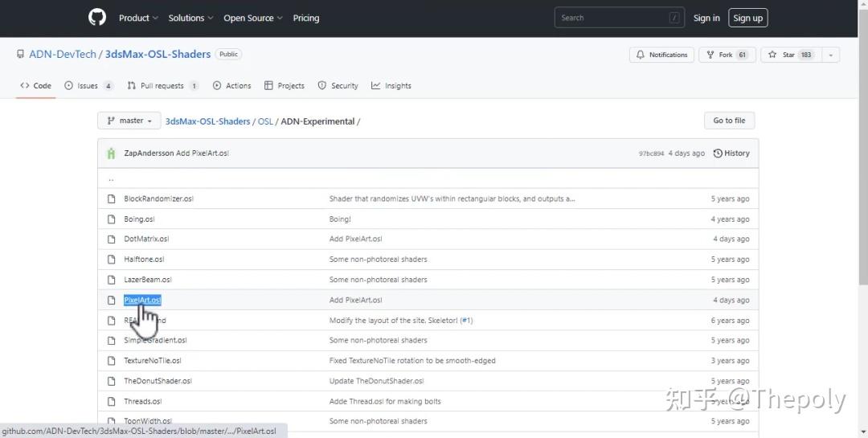Screen dimensions: 868x438
Task: Open TheDonutShader.osl file
Action: coord(158,381)
